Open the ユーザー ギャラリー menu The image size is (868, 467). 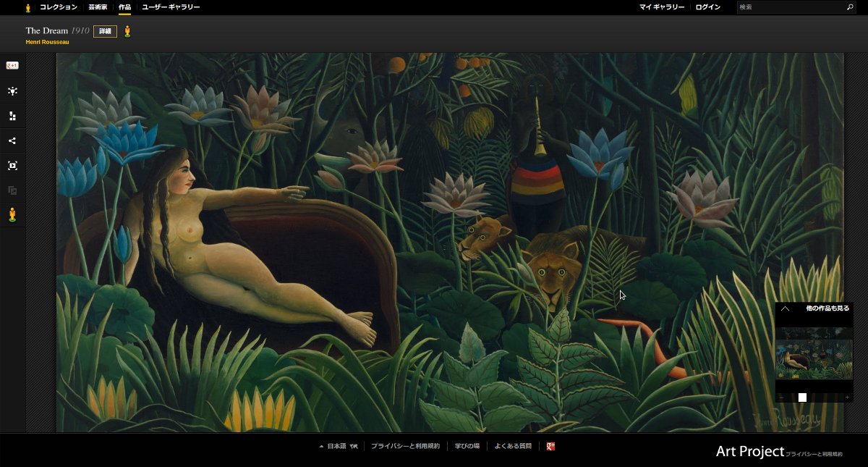coord(171,7)
